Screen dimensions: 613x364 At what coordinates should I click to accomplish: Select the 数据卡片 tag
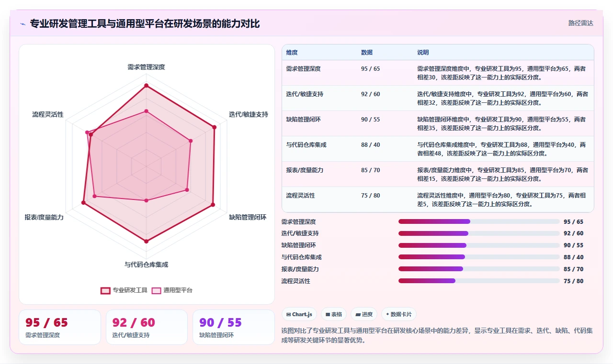tap(399, 314)
